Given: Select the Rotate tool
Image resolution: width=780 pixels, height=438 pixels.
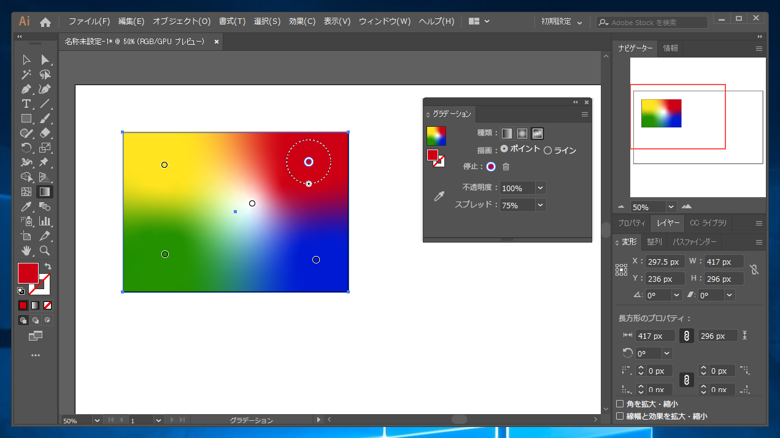Looking at the screenshot, I should pyautogui.click(x=26, y=148).
